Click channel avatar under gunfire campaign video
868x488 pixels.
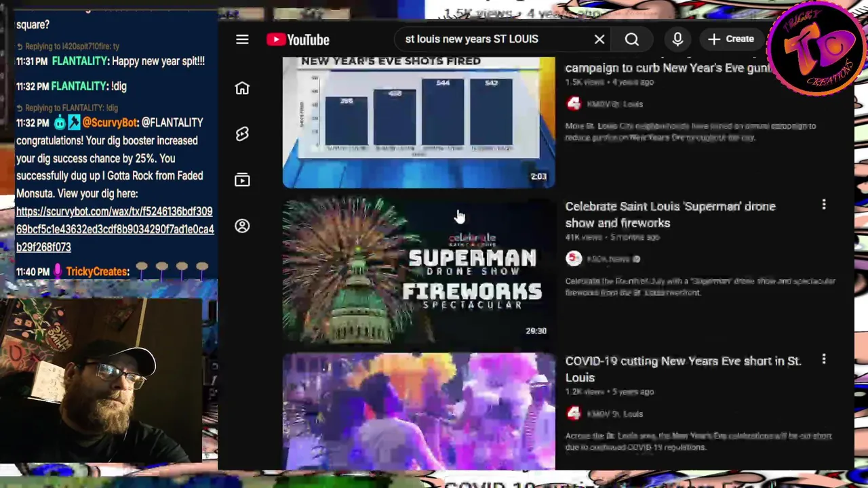pyautogui.click(x=574, y=104)
